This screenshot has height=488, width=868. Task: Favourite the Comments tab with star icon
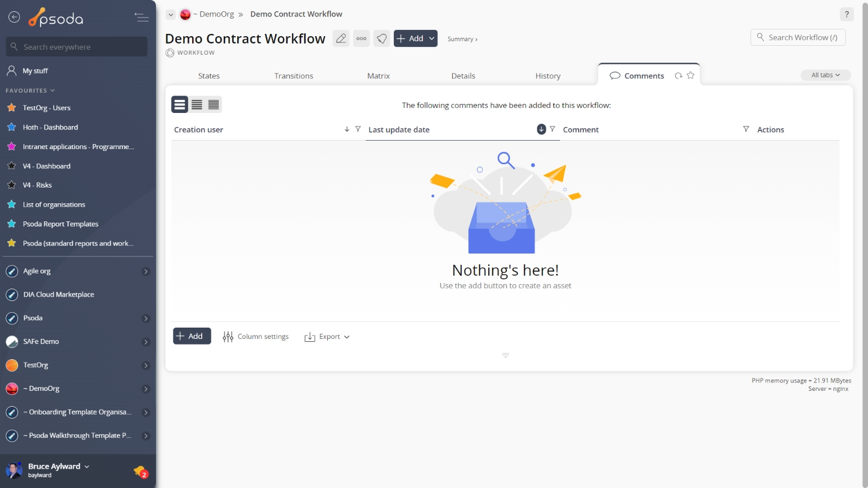tap(691, 76)
